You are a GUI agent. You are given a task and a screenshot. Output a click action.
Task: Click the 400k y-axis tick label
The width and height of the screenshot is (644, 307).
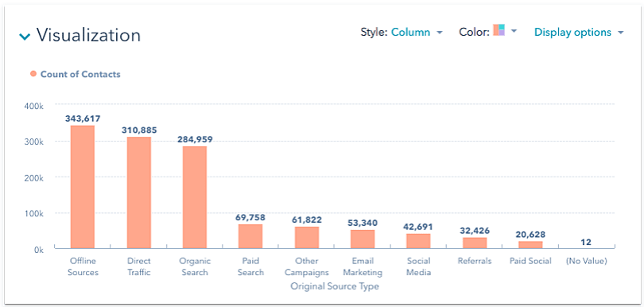(x=33, y=106)
